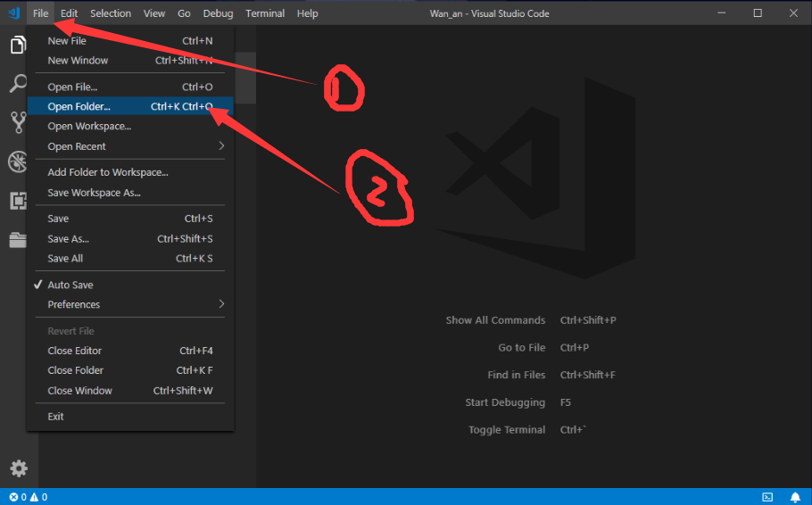This screenshot has width=812, height=505.
Task: Click the Start Debugging hint text
Action: point(505,402)
